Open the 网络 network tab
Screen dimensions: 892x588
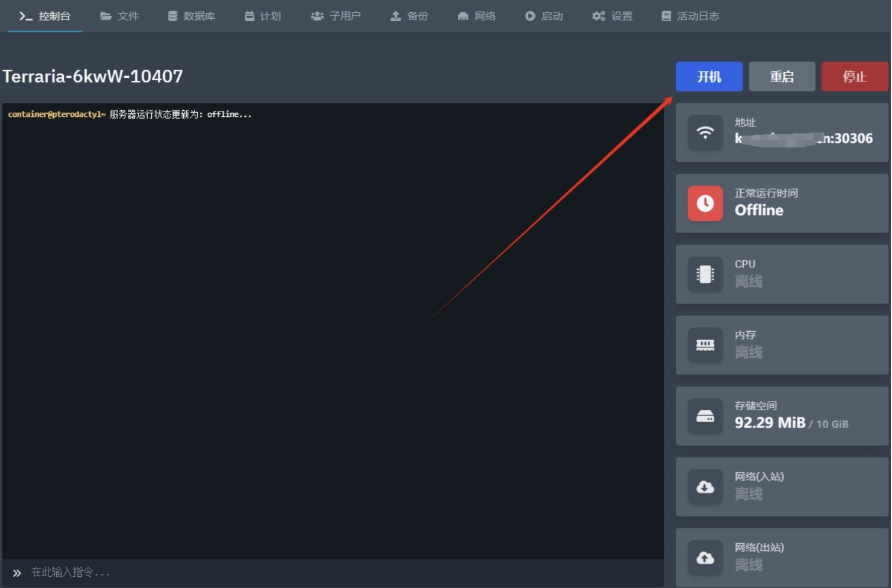476,16
